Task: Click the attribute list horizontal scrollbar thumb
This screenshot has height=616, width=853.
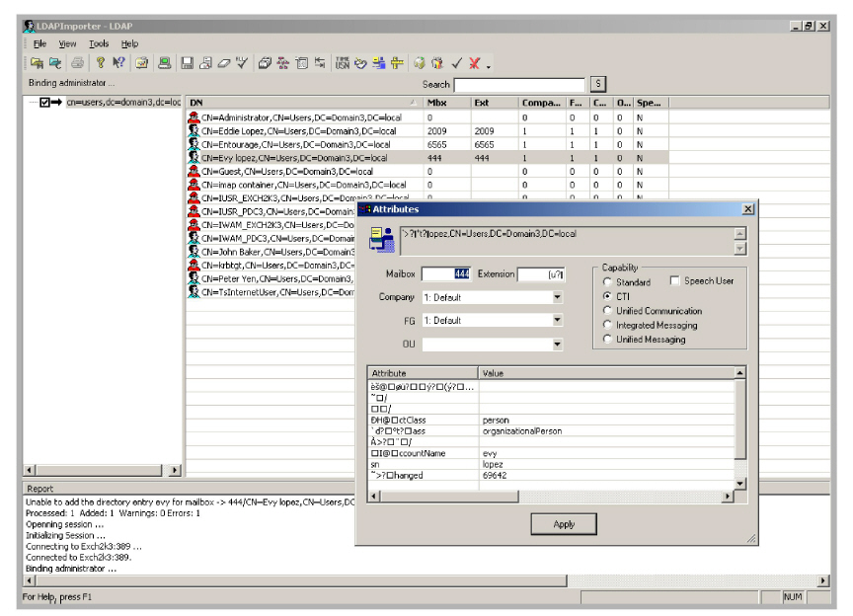Action: (449, 497)
